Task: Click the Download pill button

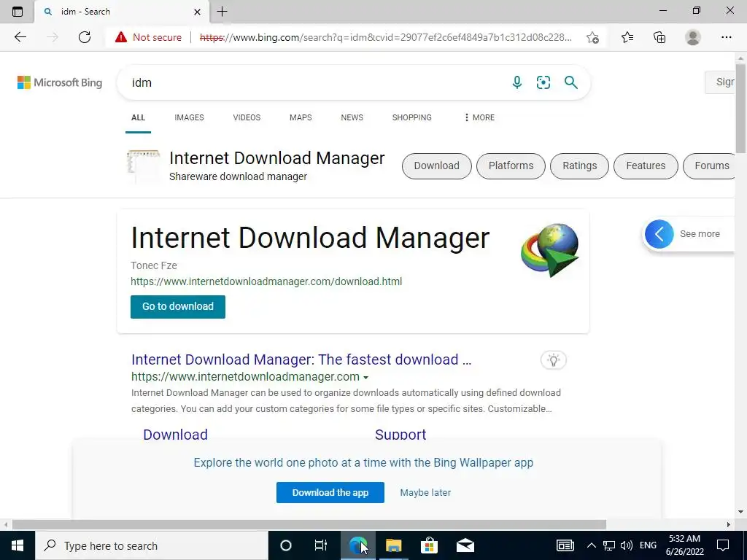Action: point(437,166)
